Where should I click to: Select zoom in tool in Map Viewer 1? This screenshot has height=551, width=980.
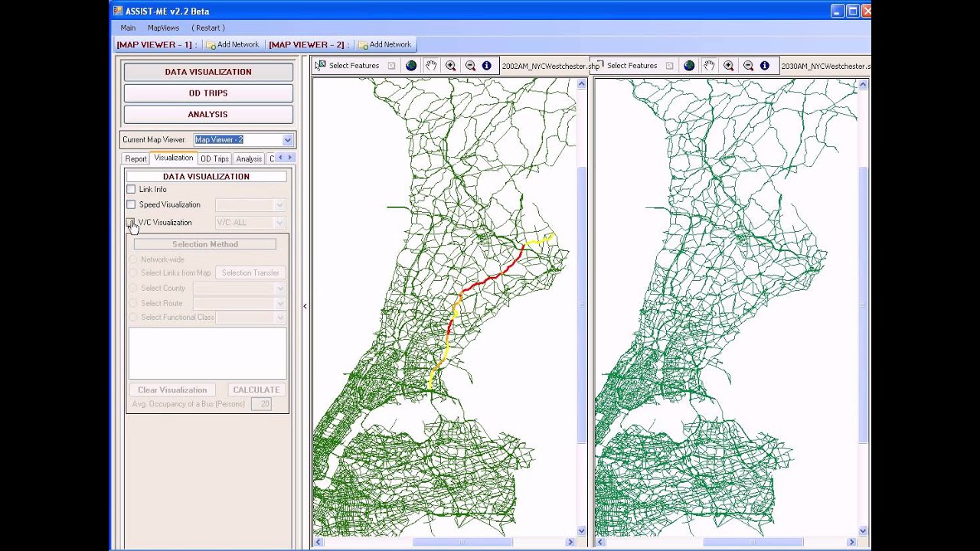coord(451,66)
